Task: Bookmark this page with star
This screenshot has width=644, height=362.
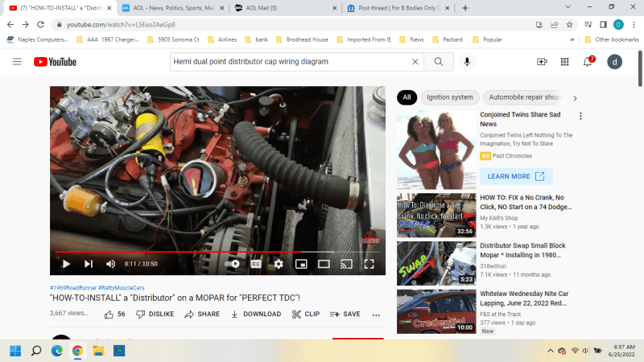Action: [569, 25]
